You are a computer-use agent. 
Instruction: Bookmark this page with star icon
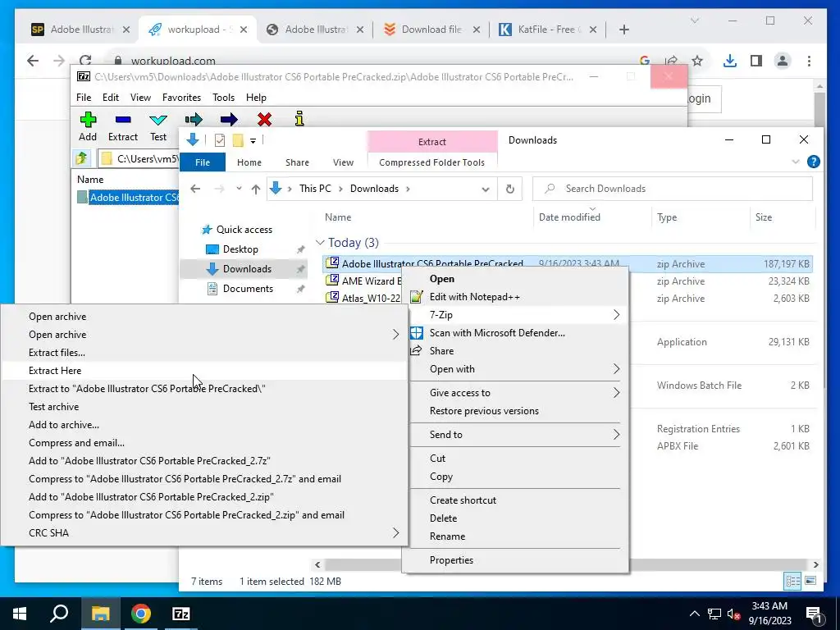click(697, 61)
